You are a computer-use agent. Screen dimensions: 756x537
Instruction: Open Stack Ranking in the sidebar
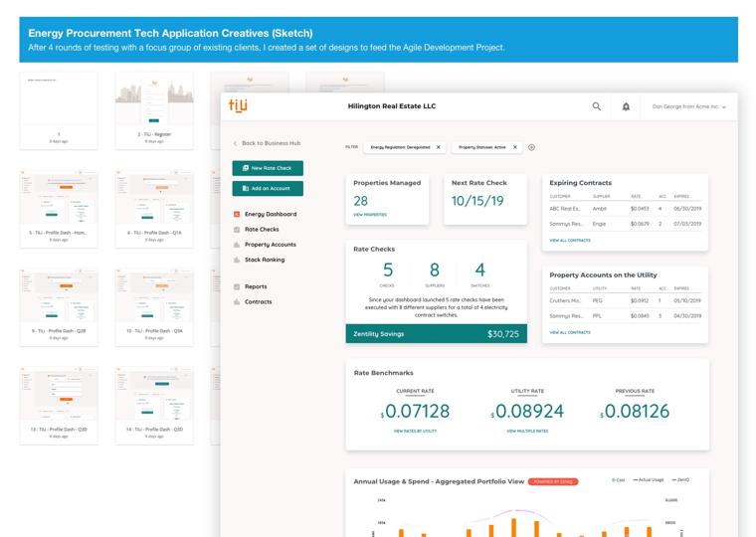(265, 260)
